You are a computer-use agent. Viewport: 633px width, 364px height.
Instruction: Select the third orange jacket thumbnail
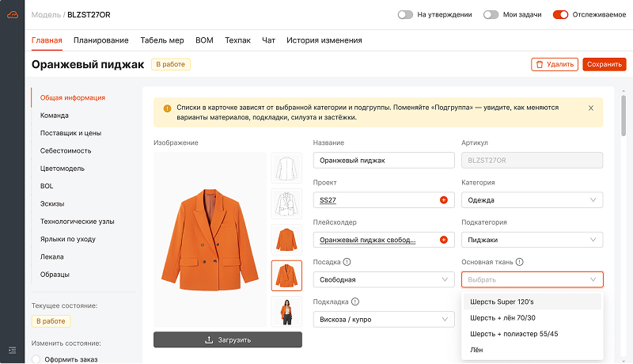(x=286, y=240)
